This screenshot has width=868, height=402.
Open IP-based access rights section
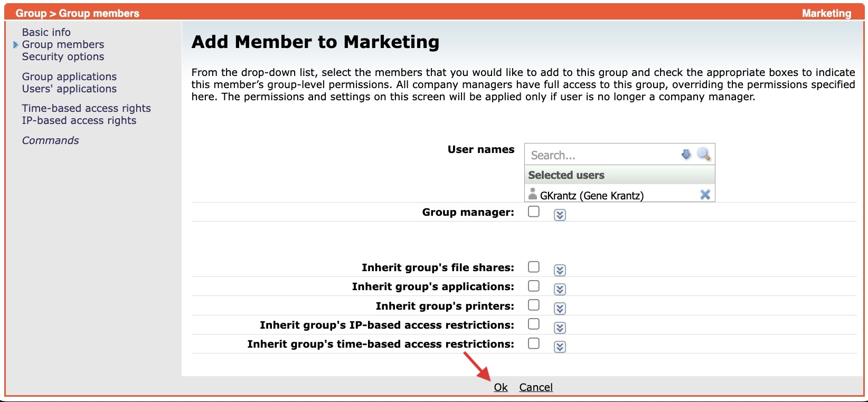coord(79,120)
